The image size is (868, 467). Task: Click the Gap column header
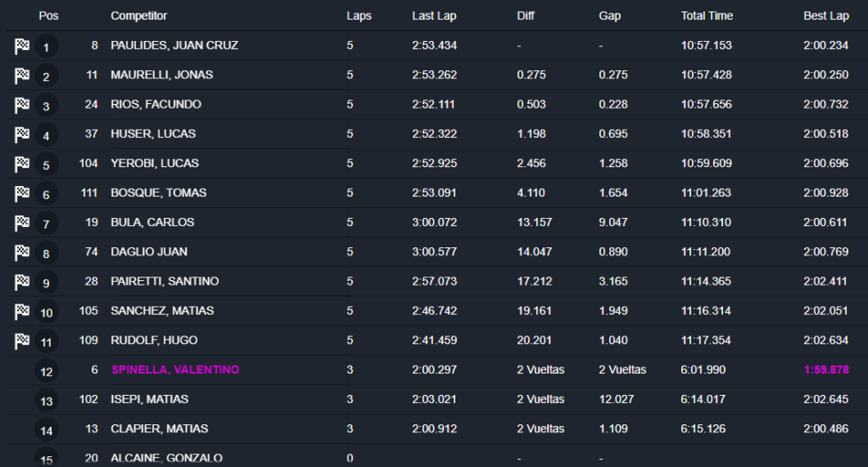tap(610, 16)
